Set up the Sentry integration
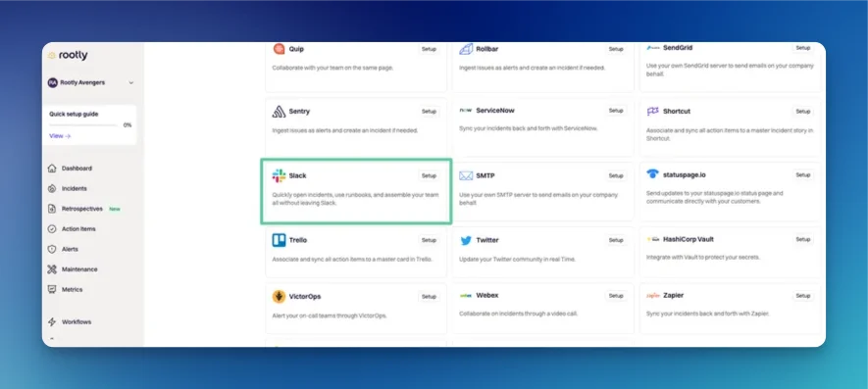 [429, 112]
